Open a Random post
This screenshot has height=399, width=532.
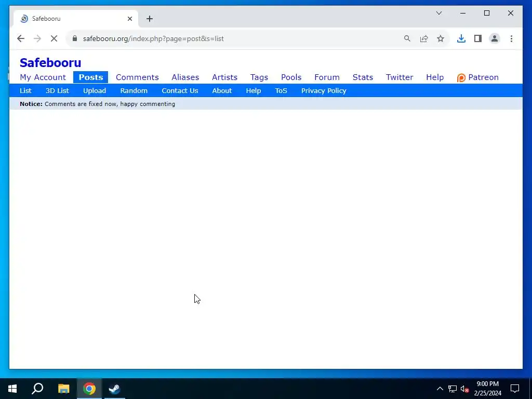point(134,90)
